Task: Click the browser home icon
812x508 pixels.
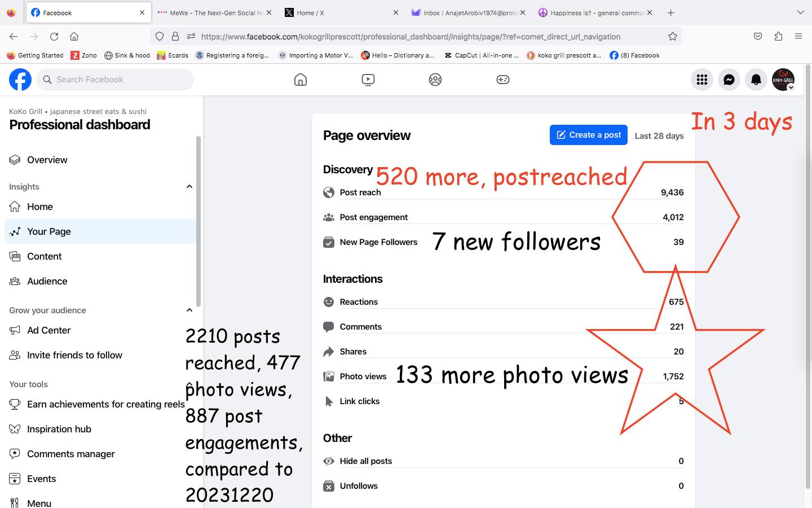Action: click(74, 36)
